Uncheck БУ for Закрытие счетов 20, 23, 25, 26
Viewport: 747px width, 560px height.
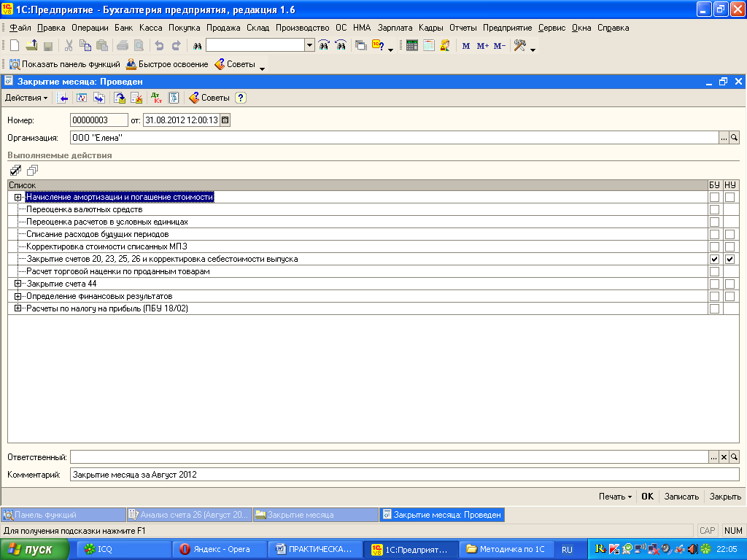click(714, 259)
